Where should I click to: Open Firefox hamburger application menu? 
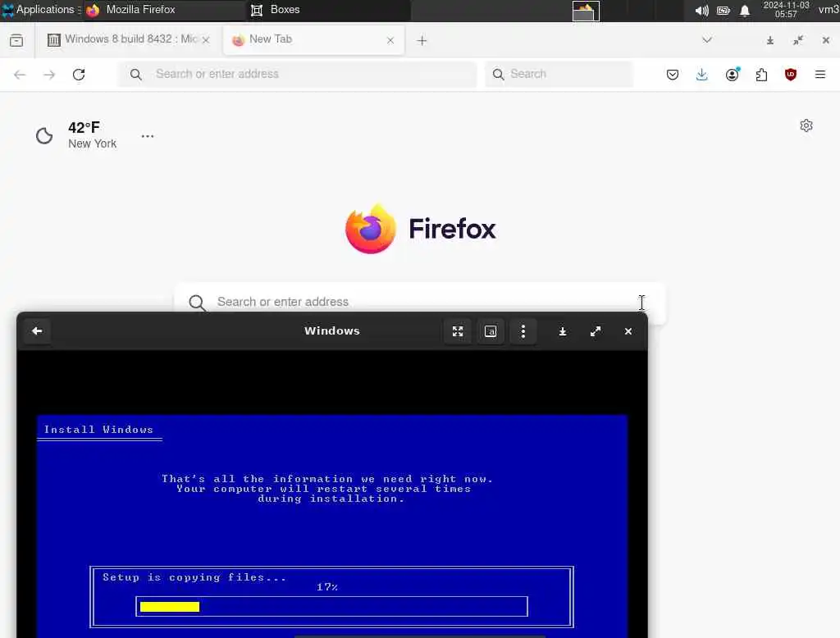coord(819,75)
